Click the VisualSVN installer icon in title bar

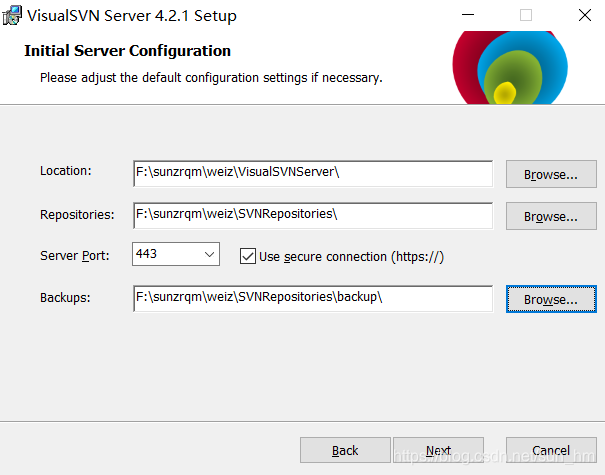point(12,15)
